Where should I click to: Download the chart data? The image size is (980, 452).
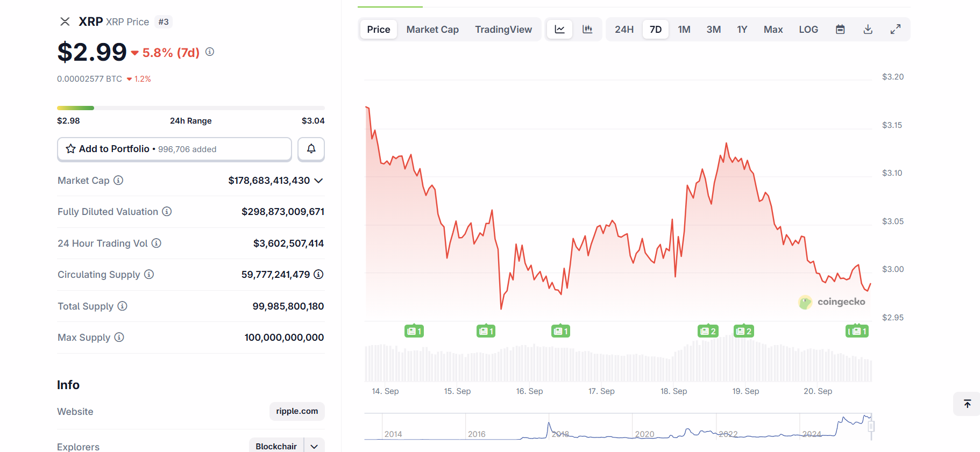pyautogui.click(x=868, y=30)
